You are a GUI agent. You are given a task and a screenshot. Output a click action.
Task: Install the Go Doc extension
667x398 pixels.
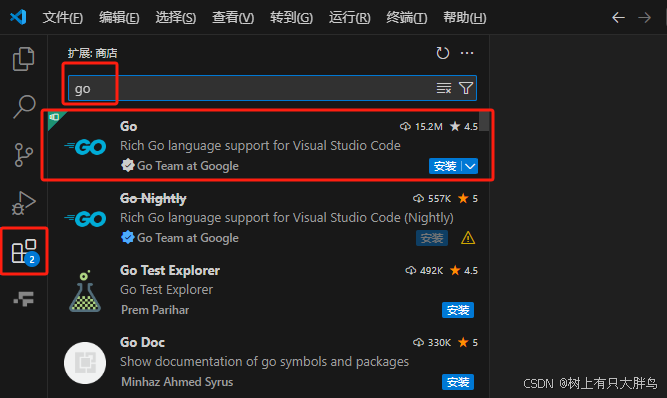458,382
